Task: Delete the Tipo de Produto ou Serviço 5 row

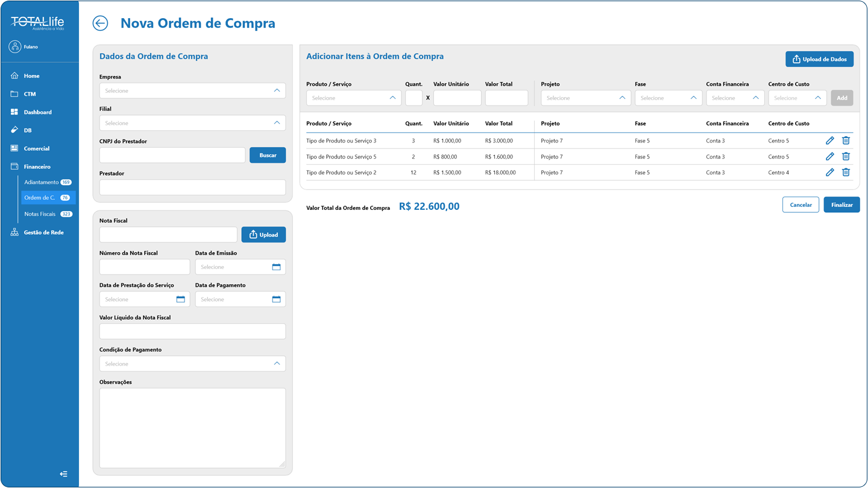Action: [846, 156]
